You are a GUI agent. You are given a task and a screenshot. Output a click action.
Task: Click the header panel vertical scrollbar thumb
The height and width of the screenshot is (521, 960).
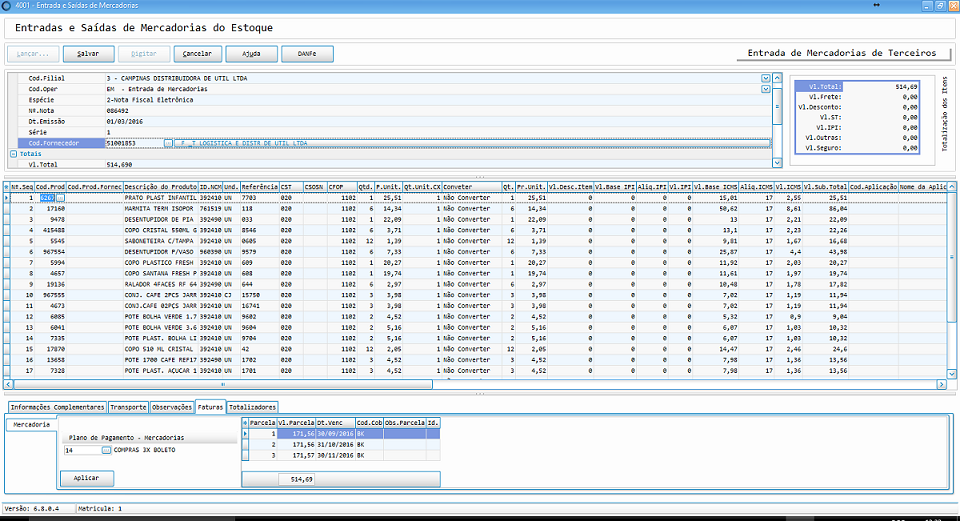click(777, 107)
